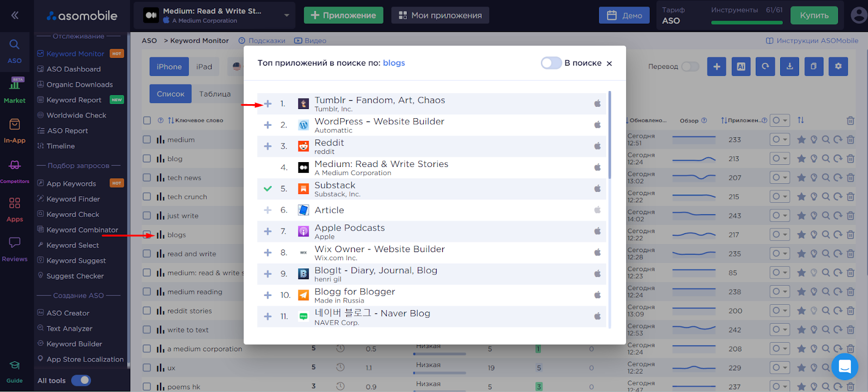This screenshot has width=868, height=392.
Task: Add Wix Owner with the plus icon
Action: [267, 252]
